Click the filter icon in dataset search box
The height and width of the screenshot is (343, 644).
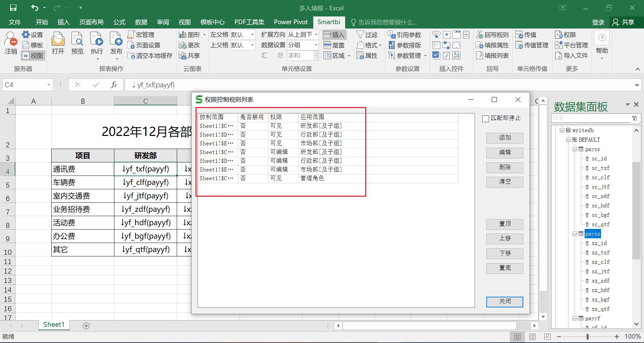coord(635,118)
